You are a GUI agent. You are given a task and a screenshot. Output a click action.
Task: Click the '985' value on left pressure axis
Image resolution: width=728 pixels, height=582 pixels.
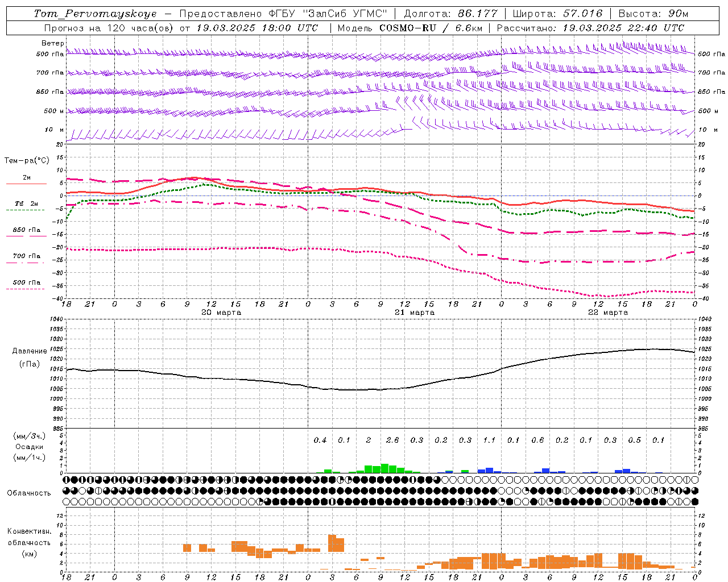pyautogui.click(x=58, y=429)
